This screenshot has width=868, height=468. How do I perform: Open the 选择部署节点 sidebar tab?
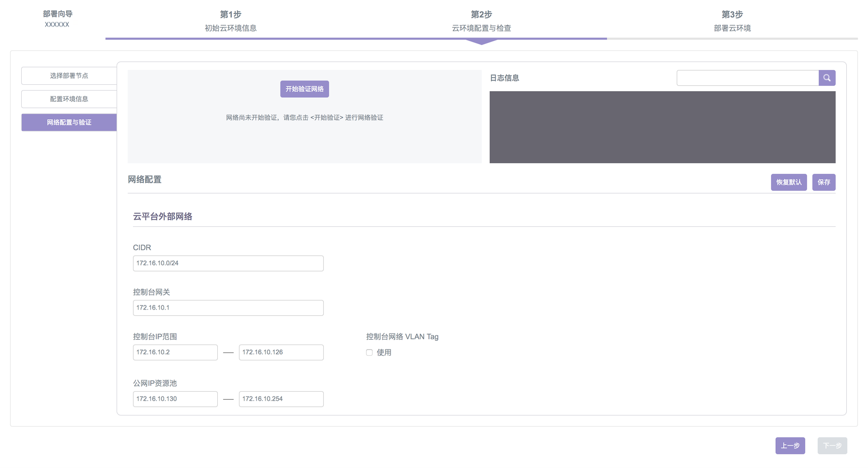(69, 76)
